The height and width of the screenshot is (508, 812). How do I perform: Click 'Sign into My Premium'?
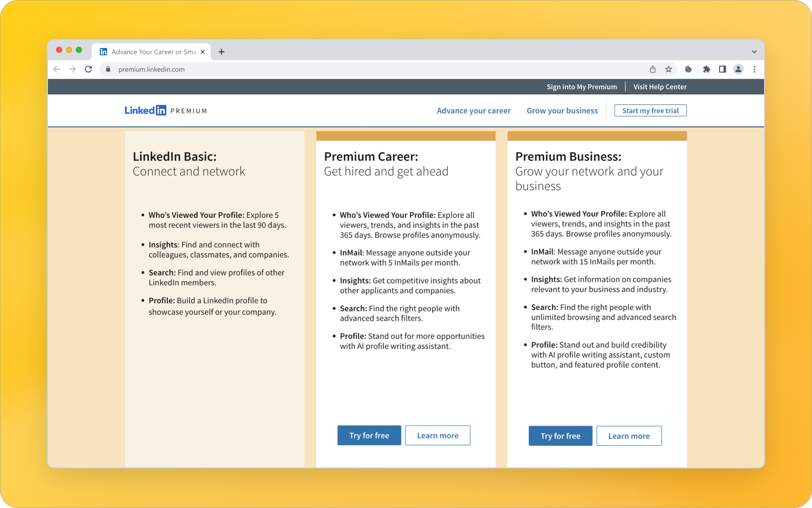[581, 86]
